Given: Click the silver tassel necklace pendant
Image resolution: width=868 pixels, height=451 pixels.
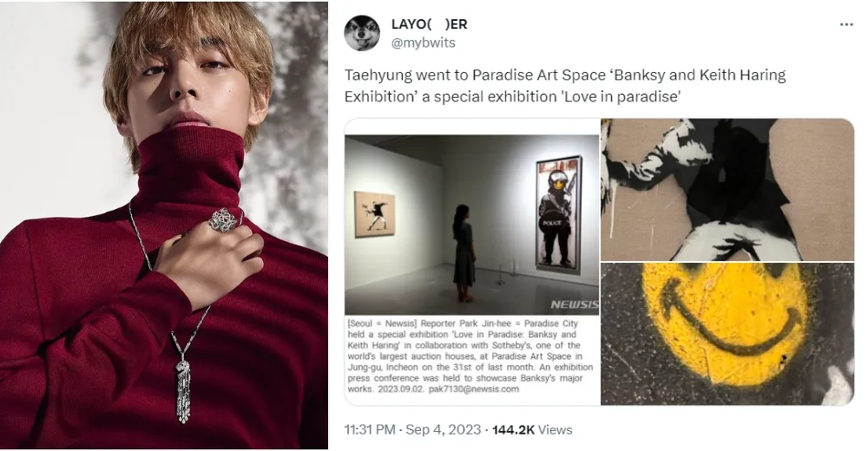Looking at the screenshot, I should pos(183,390).
